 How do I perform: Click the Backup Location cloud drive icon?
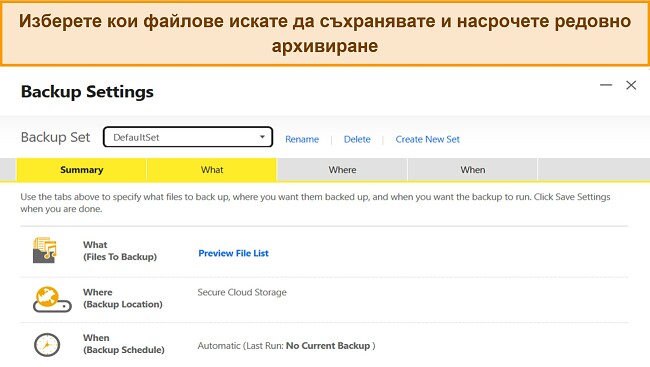[52, 299]
